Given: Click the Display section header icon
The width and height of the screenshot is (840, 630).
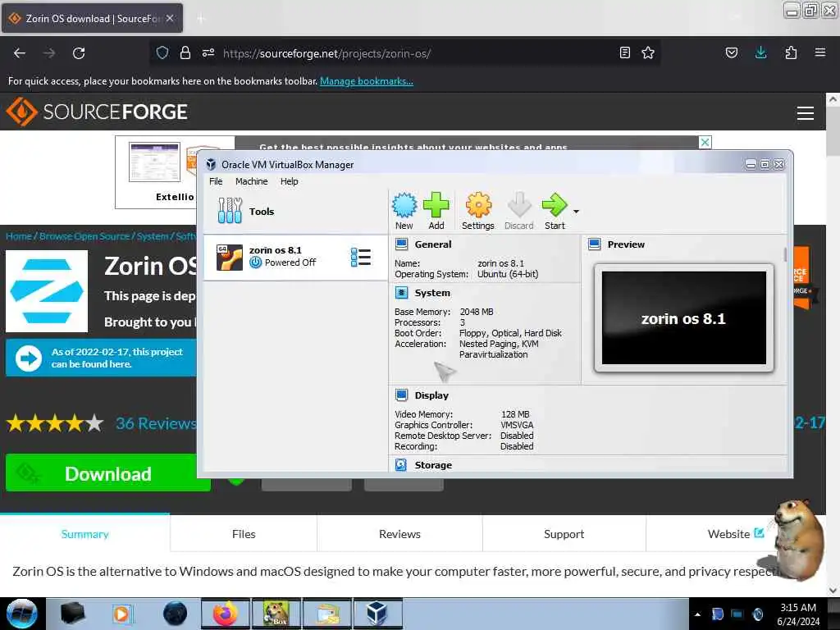Looking at the screenshot, I should click(401, 395).
